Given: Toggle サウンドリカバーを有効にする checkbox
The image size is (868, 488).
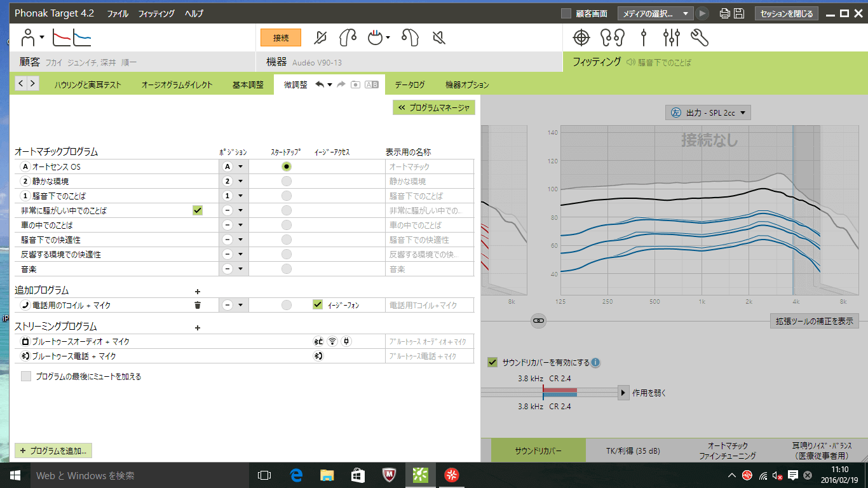Looking at the screenshot, I should 492,362.
